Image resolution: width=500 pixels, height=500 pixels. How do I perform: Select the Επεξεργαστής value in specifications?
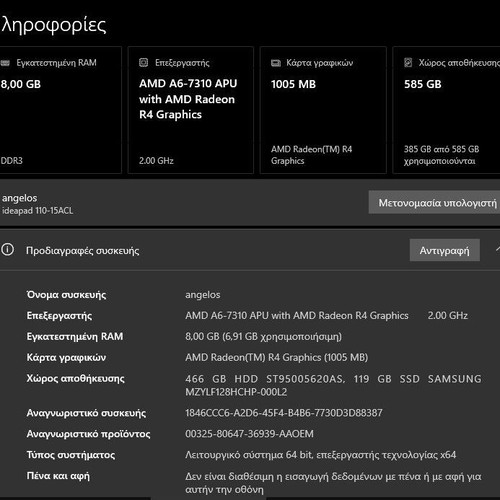(x=326, y=315)
